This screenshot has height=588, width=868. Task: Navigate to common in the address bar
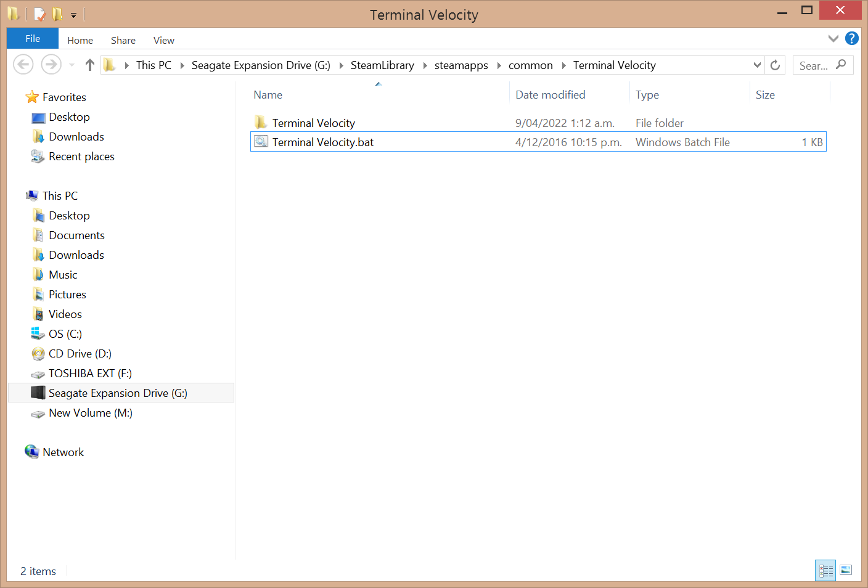(531, 65)
